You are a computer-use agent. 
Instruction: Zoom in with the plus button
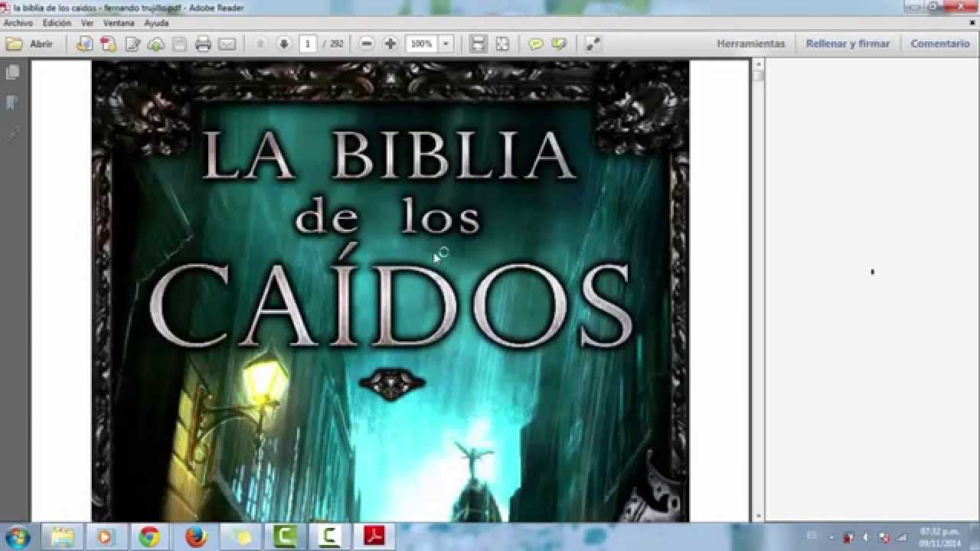coord(390,44)
